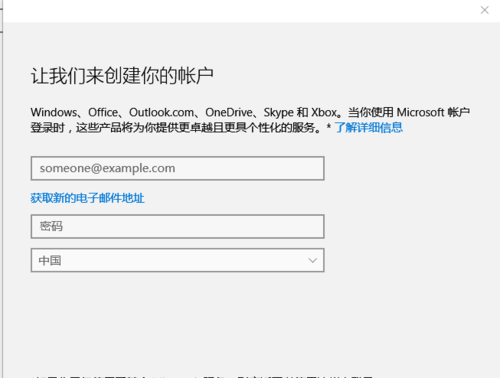500x378 pixels.
Task: Open the 了解详细信息 link
Action: pyautogui.click(x=369, y=127)
